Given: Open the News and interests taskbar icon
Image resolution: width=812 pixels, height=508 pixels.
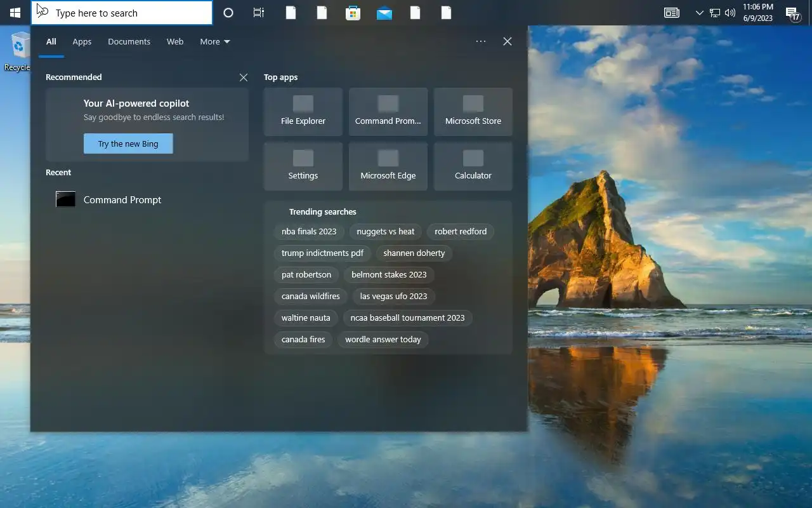Looking at the screenshot, I should tap(672, 13).
